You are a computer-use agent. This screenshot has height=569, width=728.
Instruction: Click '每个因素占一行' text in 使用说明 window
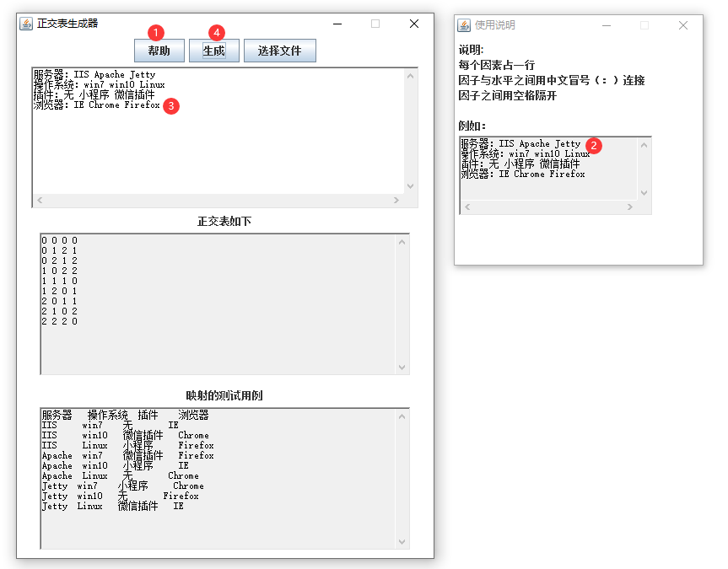(496, 65)
